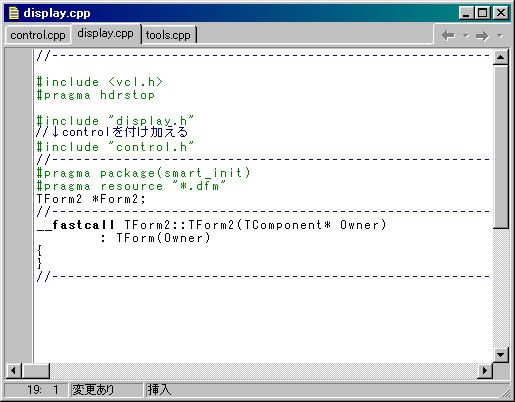Click the horizontal scrollbar left arrow
This screenshot has width=515, height=402.
click(13, 371)
